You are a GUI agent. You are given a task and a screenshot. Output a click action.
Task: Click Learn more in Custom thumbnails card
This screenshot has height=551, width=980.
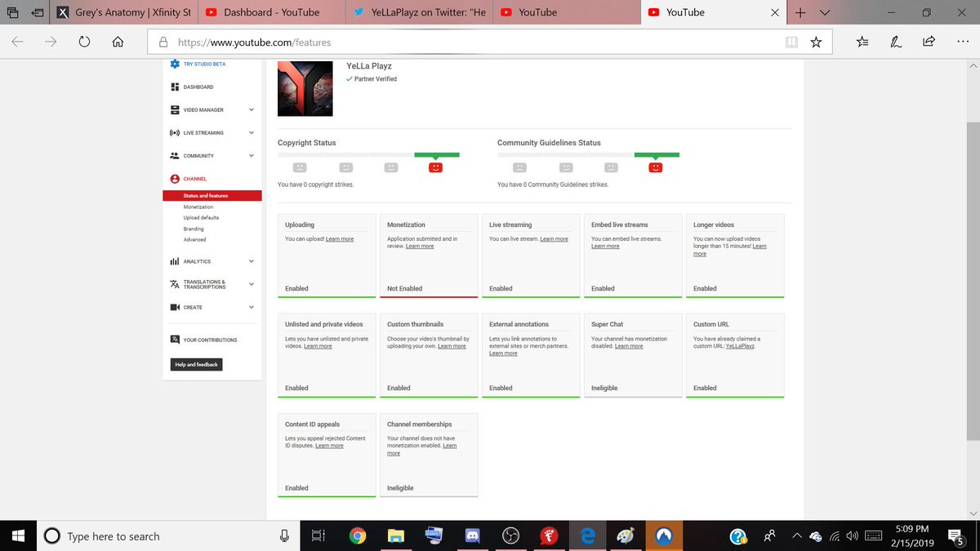[x=452, y=346]
